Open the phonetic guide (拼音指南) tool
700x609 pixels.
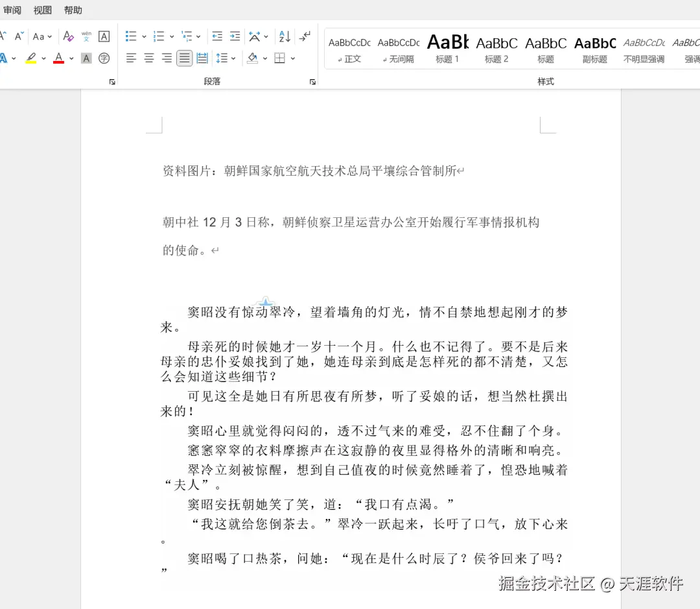86,36
